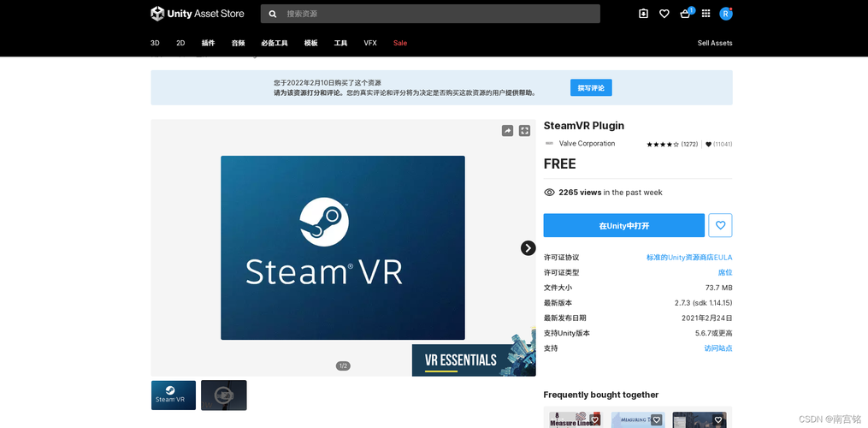This screenshot has width=868, height=428.
Task: Open the 3D category menu
Action: (x=155, y=43)
